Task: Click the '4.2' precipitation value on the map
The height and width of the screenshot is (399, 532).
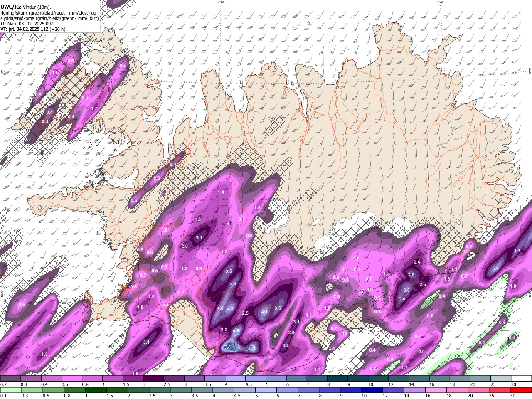Action: pyautogui.click(x=230, y=309)
